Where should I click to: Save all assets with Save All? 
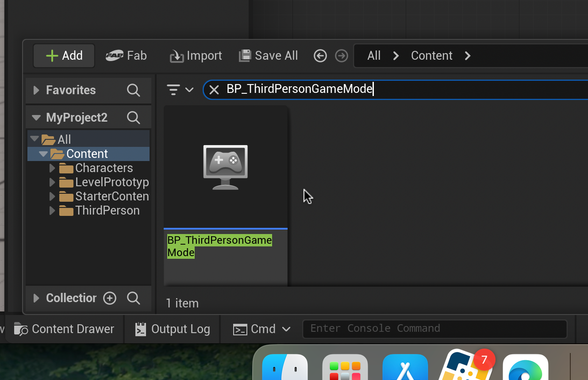click(x=269, y=56)
